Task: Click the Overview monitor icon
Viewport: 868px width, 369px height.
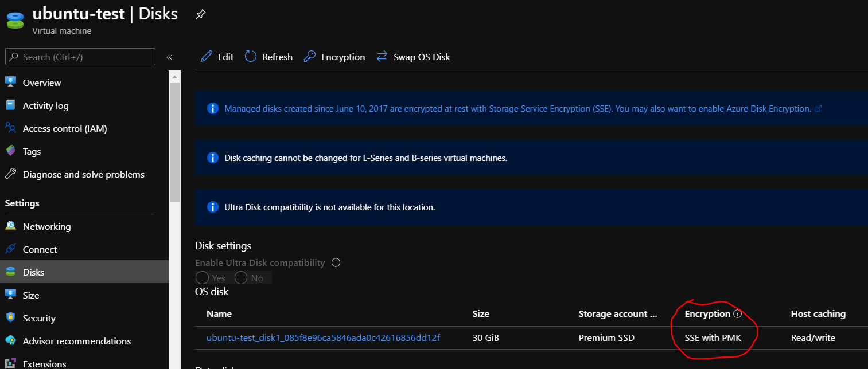Action: coord(10,82)
